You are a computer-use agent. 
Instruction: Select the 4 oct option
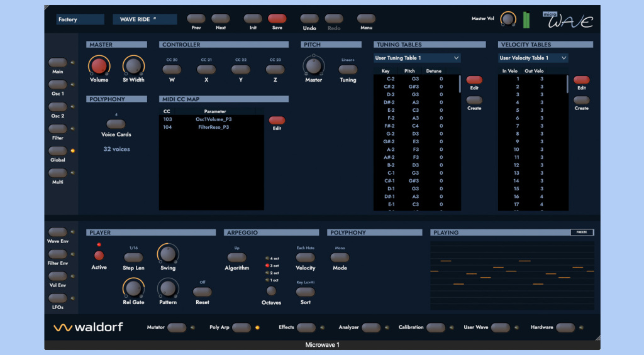[272, 259]
